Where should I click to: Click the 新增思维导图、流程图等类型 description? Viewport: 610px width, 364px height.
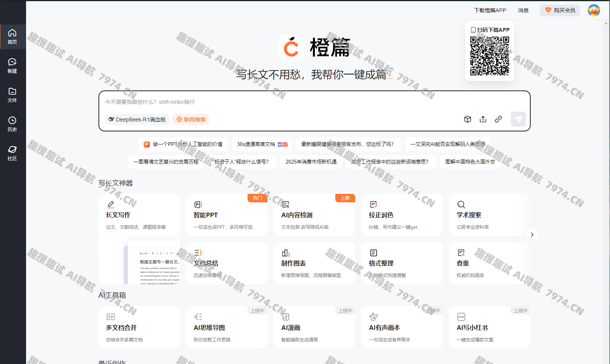(x=311, y=275)
